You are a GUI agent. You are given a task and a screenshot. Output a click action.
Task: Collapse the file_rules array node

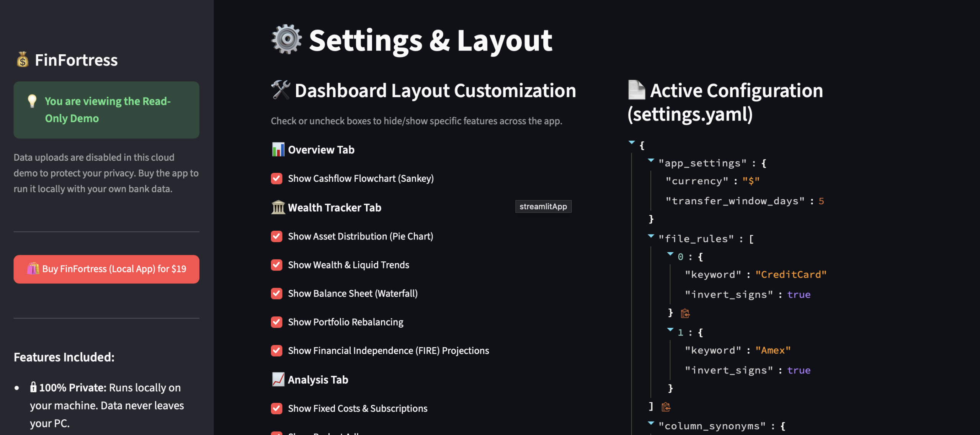651,236
